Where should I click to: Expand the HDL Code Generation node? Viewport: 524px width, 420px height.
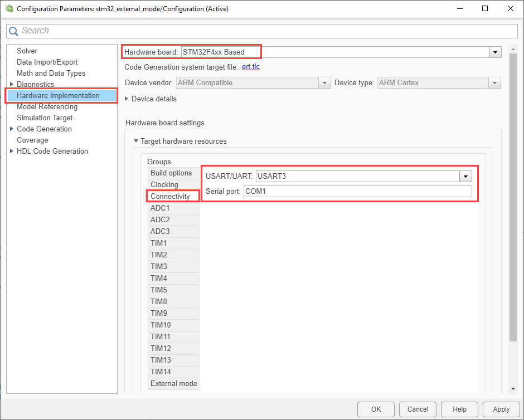12,151
